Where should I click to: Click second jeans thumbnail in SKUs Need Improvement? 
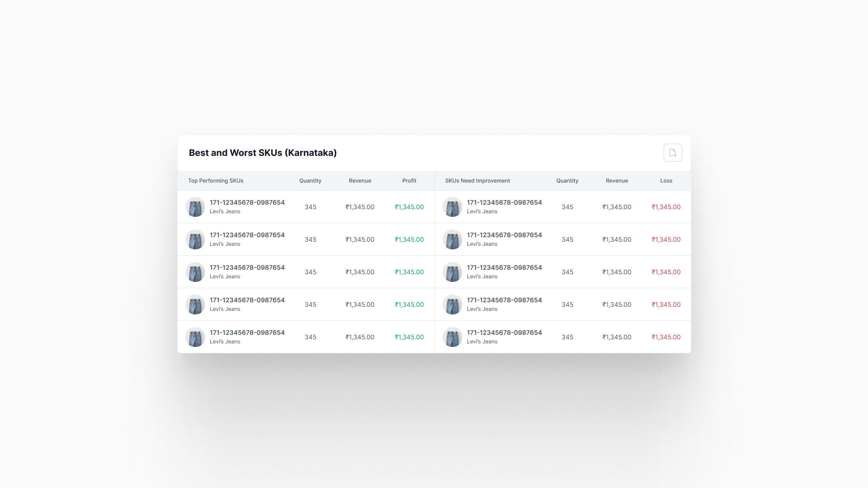click(x=453, y=239)
